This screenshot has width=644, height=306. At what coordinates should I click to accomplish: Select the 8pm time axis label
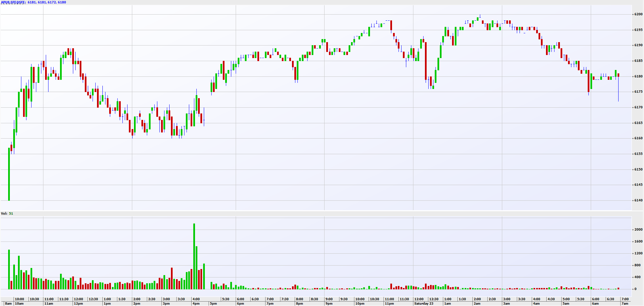[x=299, y=304]
